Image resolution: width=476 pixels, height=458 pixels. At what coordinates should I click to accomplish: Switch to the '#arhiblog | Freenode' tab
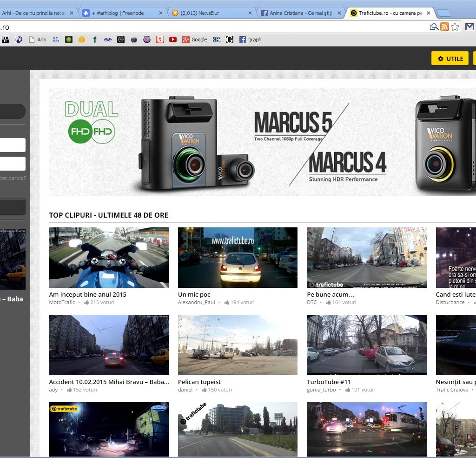pos(121,13)
